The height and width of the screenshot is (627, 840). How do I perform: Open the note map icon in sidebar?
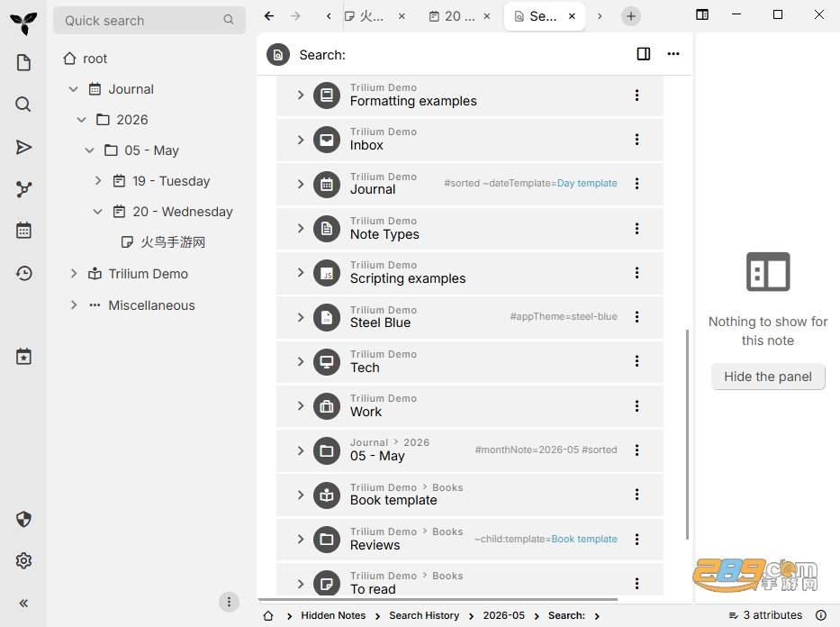point(23,189)
